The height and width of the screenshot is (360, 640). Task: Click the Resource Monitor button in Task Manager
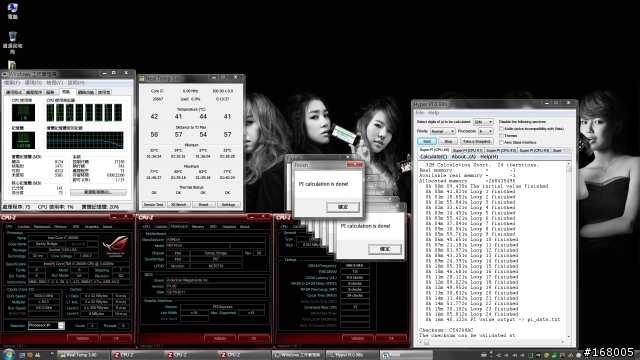[98, 192]
